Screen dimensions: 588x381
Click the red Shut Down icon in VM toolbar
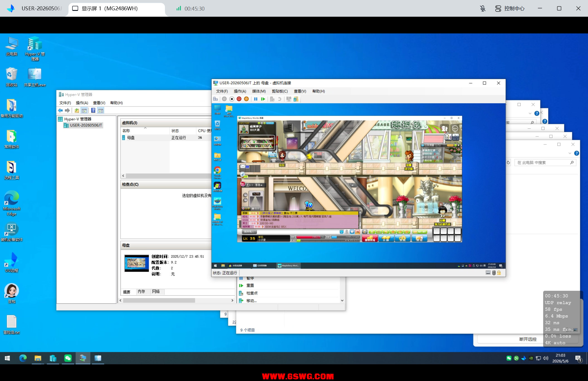pos(239,99)
